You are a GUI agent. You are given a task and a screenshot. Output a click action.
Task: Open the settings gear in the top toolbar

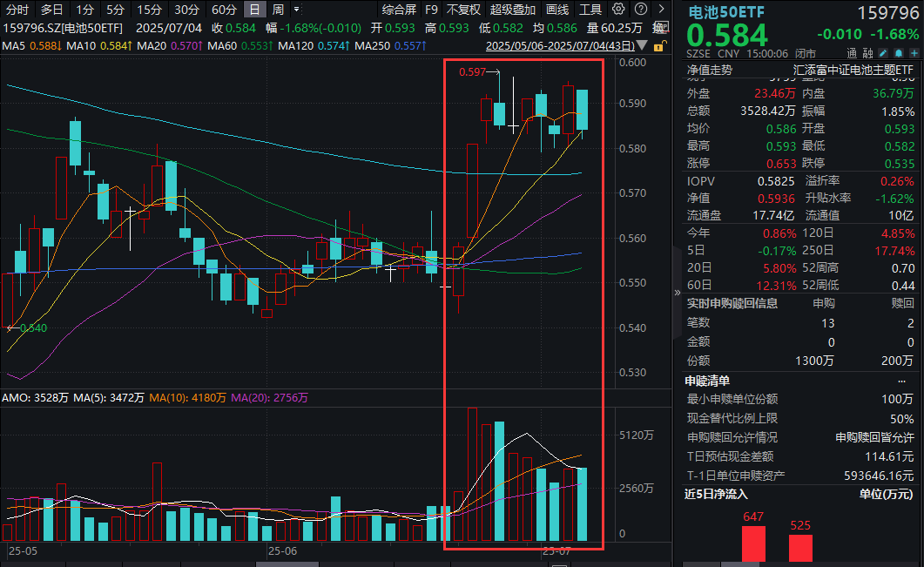click(x=618, y=8)
